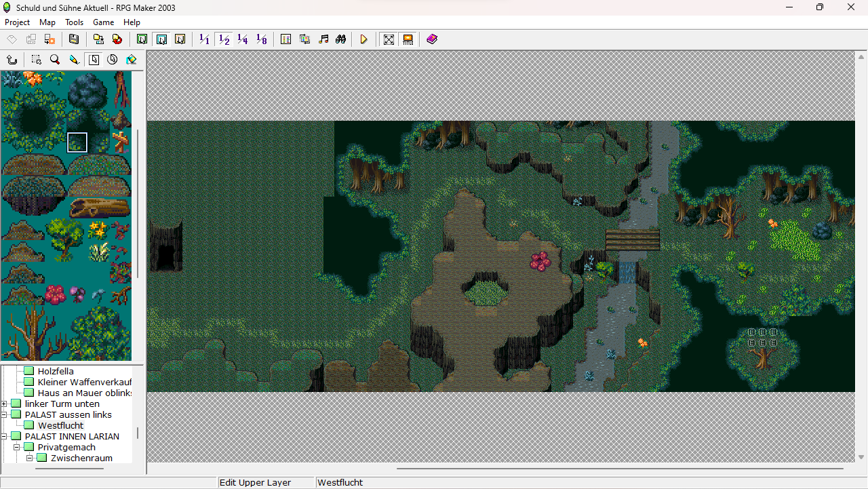Pick the yellow flowers tile in the palette
Screen dimensions: 868x489
click(x=98, y=230)
